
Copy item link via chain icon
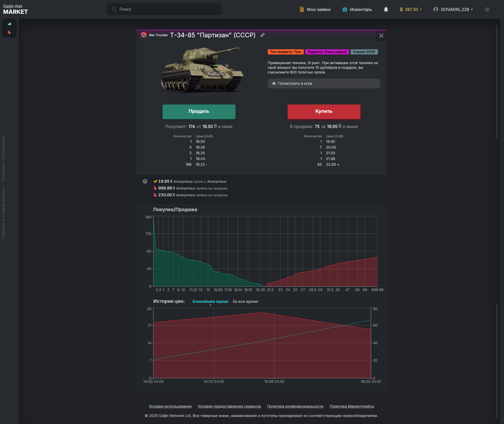(263, 35)
